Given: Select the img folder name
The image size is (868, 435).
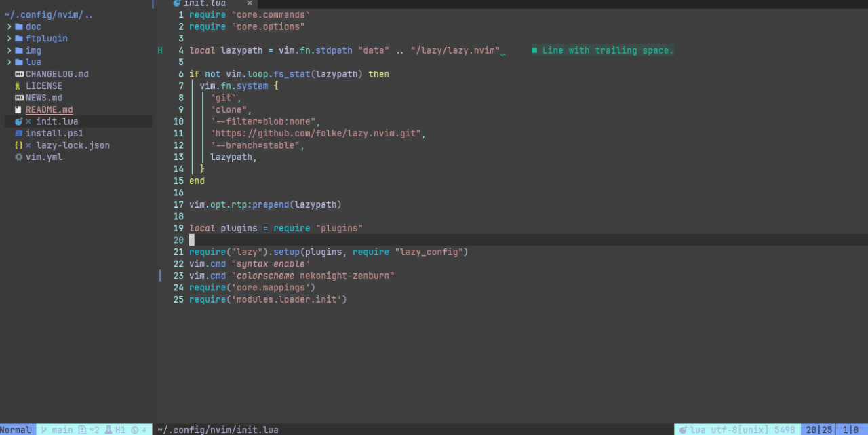Looking at the screenshot, I should (x=33, y=51).
